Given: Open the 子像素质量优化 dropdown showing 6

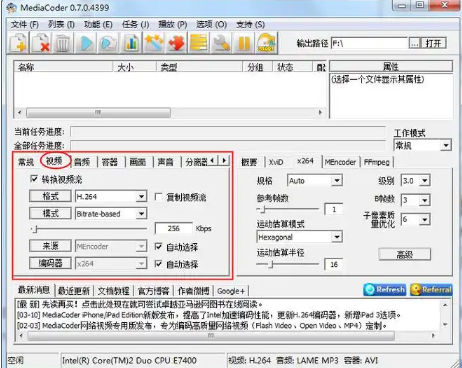Looking at the screenshot, I should (425, 219).
